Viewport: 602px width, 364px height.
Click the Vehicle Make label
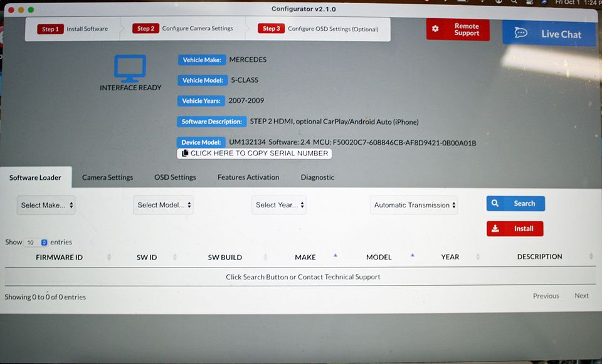click(x=202, y=60)
